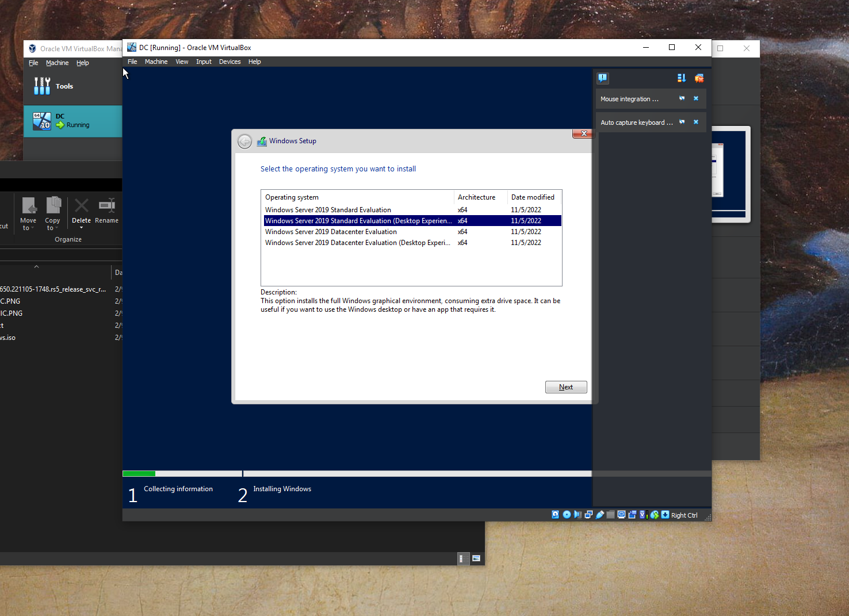
Task: Toggle the notification center speech-bubble icon
Action: [x=602, y=78]
